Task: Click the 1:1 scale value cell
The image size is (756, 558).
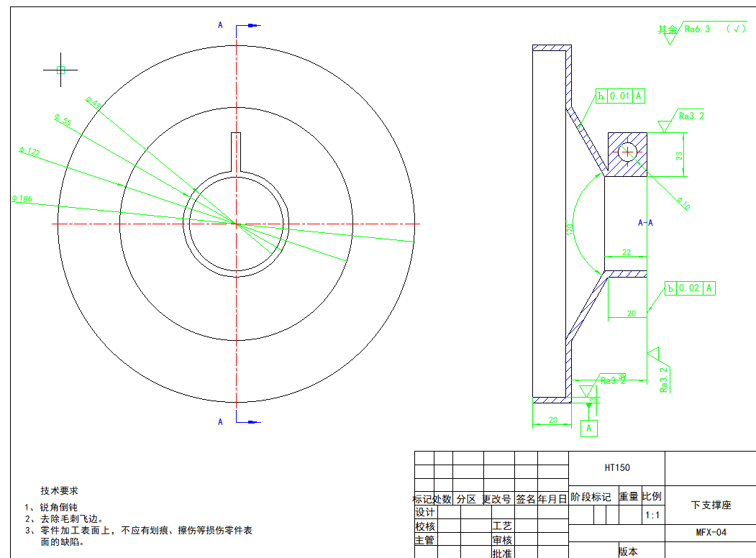Action: [653, 515]
